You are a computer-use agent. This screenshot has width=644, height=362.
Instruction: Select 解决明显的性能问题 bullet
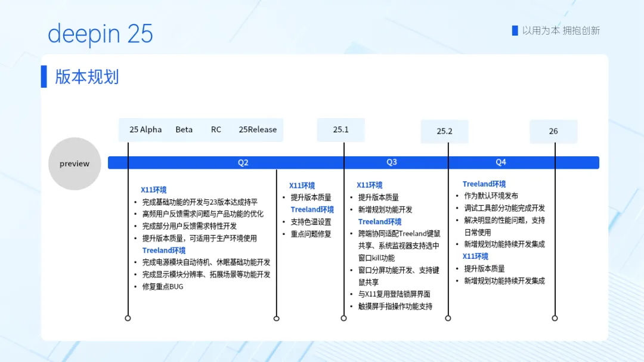click(x=504, y=227)
